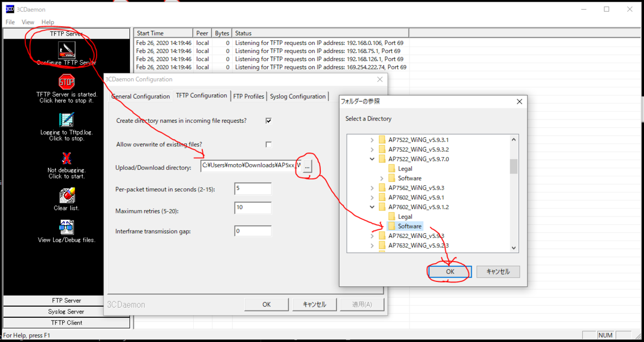Click the folder tree scroll up arrow
The image size is (644, 342).
[x=514, y=139]
